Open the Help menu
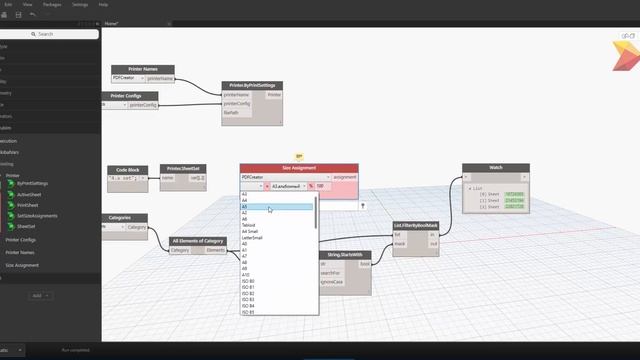Screen dimensions: 640x360 click(103, 4)
